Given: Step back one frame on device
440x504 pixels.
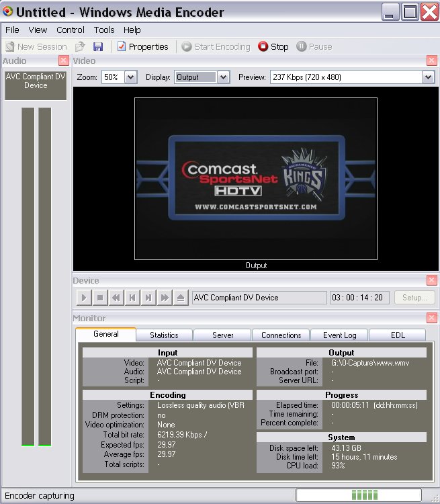Looking at the screenshot, I should (132, 298).
